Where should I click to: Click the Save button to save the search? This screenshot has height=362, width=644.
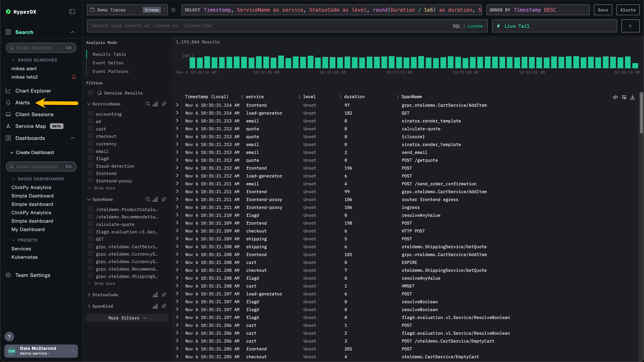tap(603, 10)
